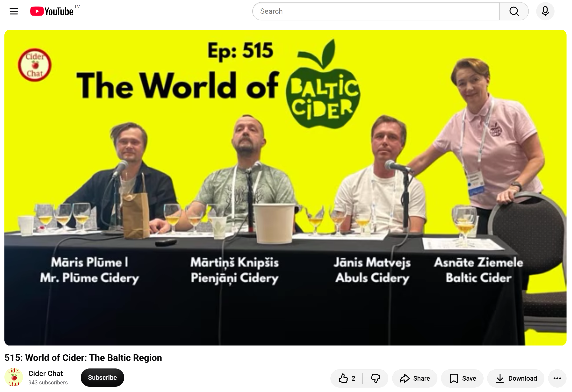This screenshot has height=392, width=572.
Task: Click into the Search input field
Action: (x=376, y=11)
